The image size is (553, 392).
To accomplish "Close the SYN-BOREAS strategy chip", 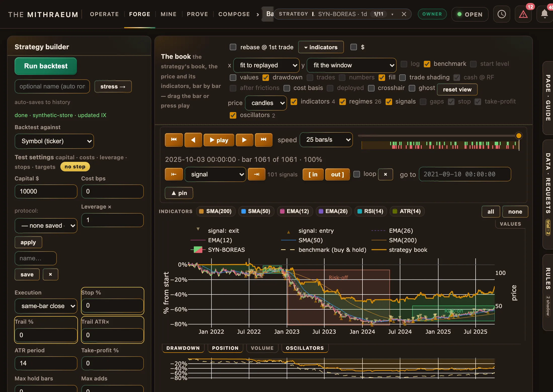I will (x=404, y=14).
